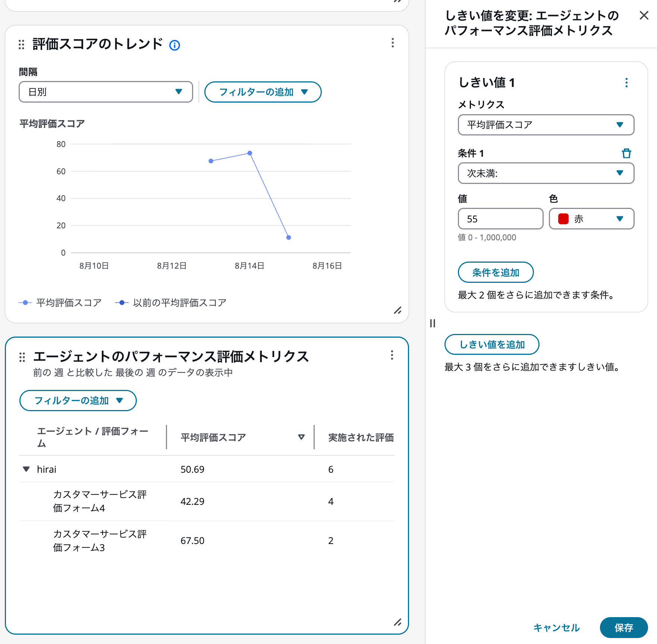
Task: Click the 値 0 - 1,000,000 hint text
Action: [487, 237]
